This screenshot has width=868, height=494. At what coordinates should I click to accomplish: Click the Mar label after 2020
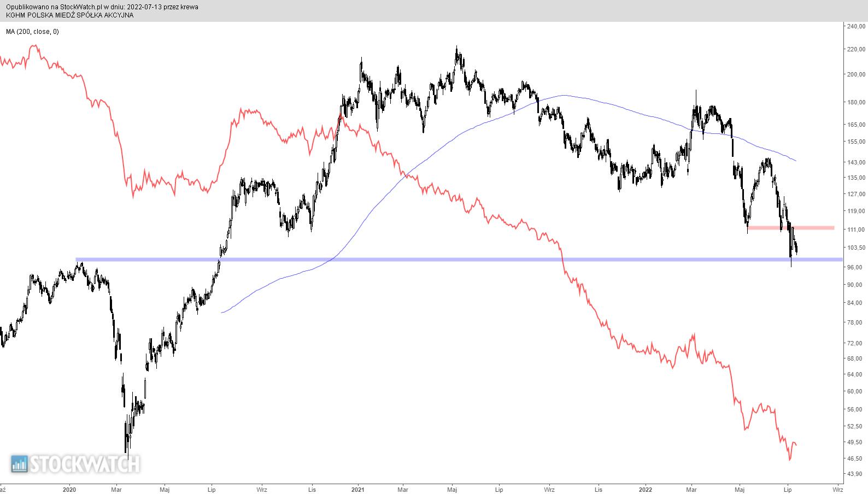pyautogui.click(x=116, y=490)
